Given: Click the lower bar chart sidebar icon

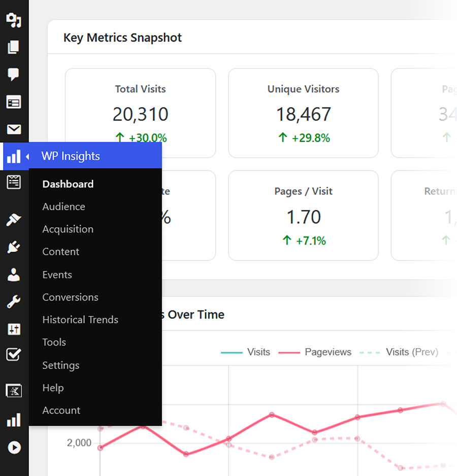Looking at the screenshot, I should 14,420.
